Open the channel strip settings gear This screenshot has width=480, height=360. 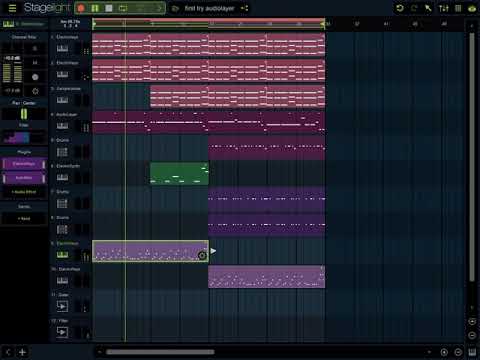[35, 91]
